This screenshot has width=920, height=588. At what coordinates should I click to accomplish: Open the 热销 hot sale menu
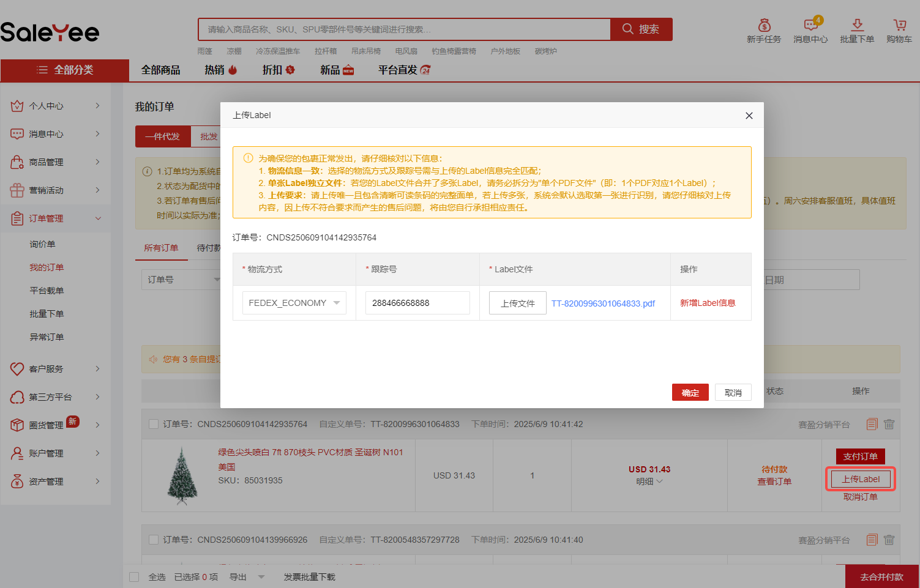click(220, 70)
